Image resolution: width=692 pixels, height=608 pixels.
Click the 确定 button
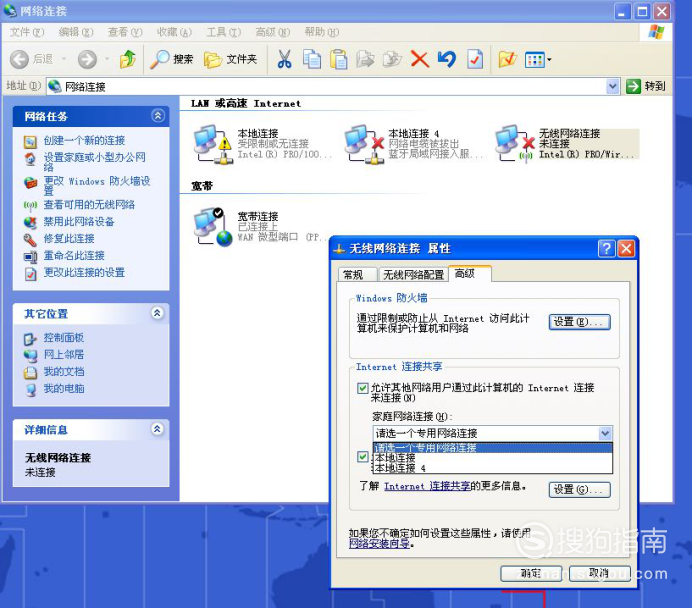coord(531,574)
